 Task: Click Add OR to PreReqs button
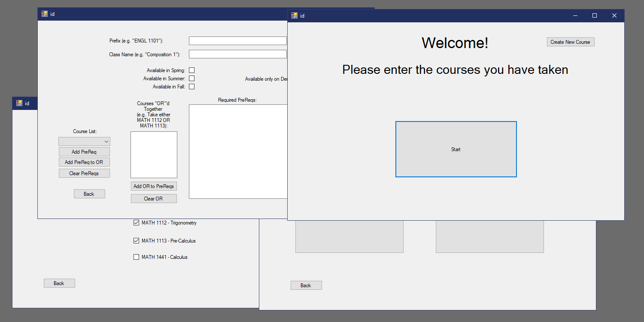point(154,186)
